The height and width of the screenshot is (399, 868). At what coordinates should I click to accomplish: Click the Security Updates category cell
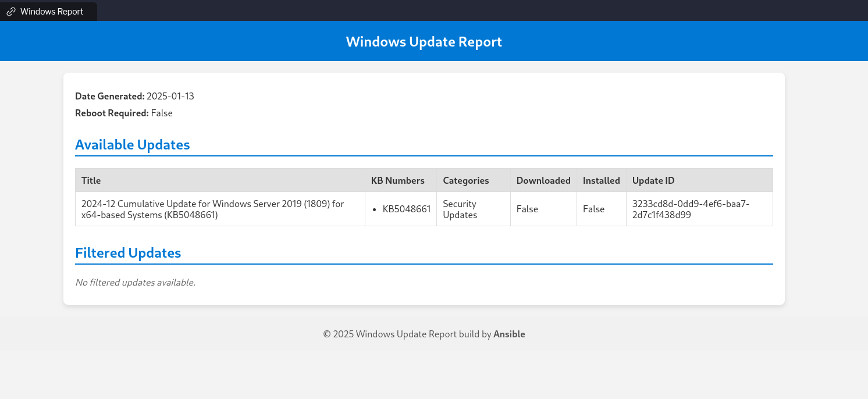474,209
